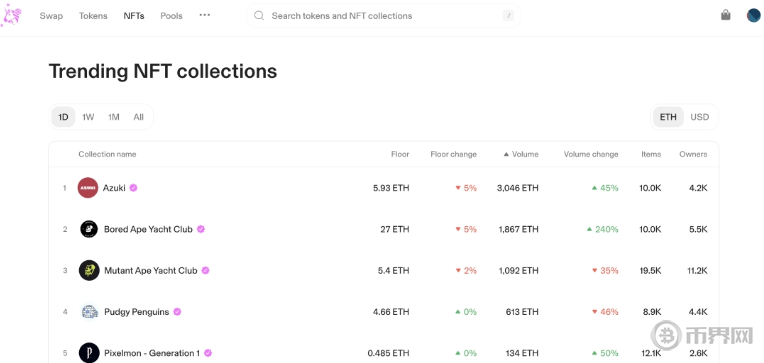This screenshot has width=764, height=363.
Task: Click the Collection name column header
Action: pos(107,154)
